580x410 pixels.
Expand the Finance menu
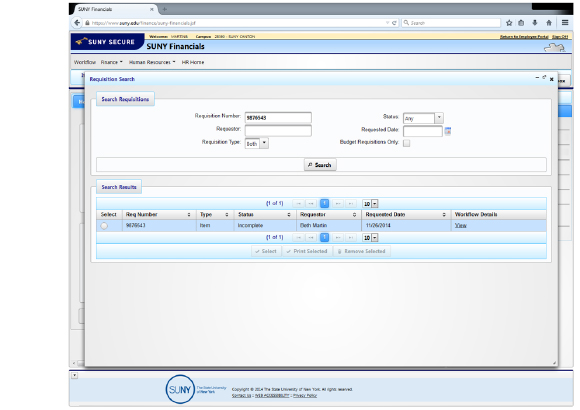coord(111,62)
